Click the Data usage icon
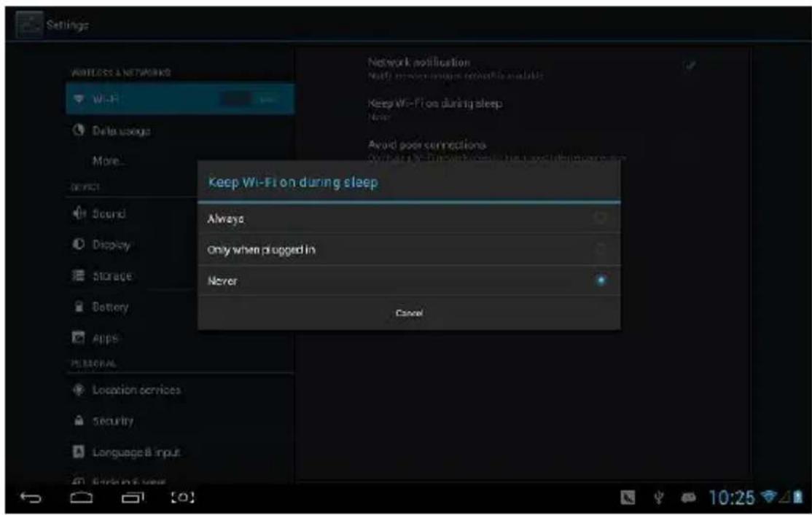 [x=78, y=130]
